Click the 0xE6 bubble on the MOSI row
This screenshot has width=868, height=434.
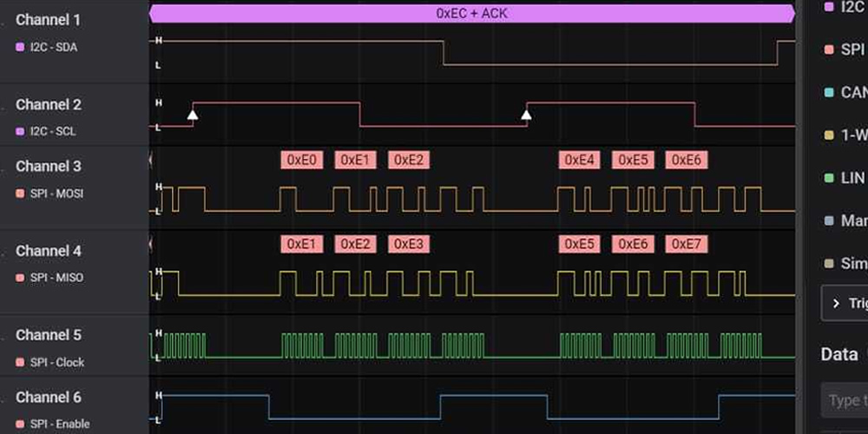coord(687,160)
